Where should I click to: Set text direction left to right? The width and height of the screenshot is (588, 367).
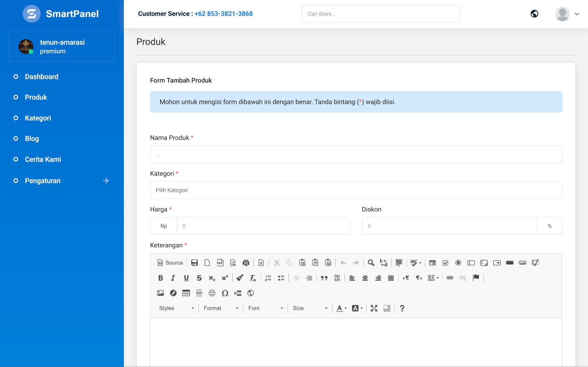pos(406,278)
